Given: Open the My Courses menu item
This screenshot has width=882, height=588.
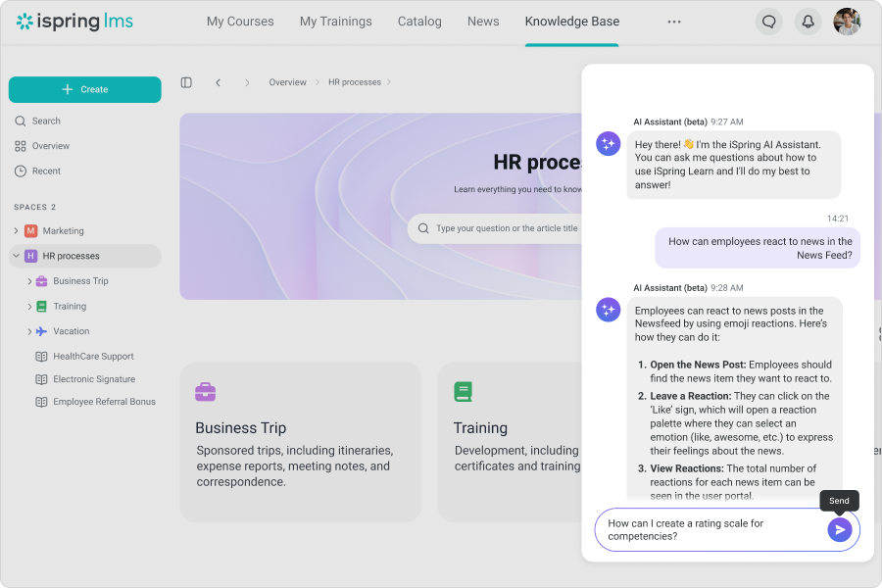Looking at the screenshot, I should coord(240,21).
